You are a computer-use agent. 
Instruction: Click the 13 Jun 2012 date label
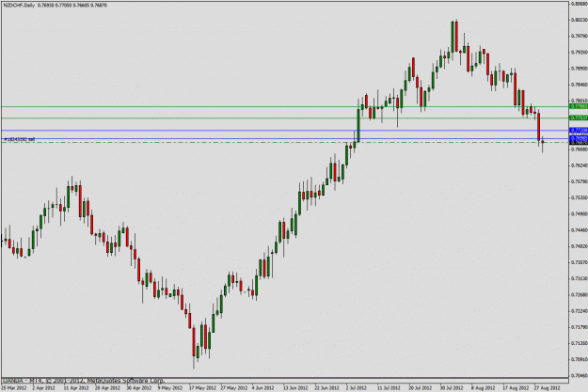(x=295, y=388)
